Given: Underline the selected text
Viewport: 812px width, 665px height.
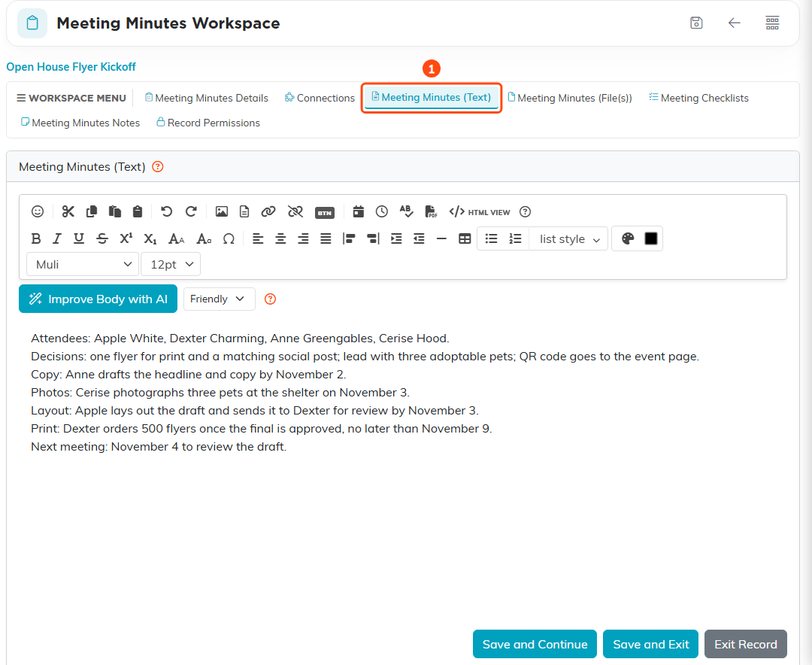Looking at the screenshot, I should click(x=79, y=238).
